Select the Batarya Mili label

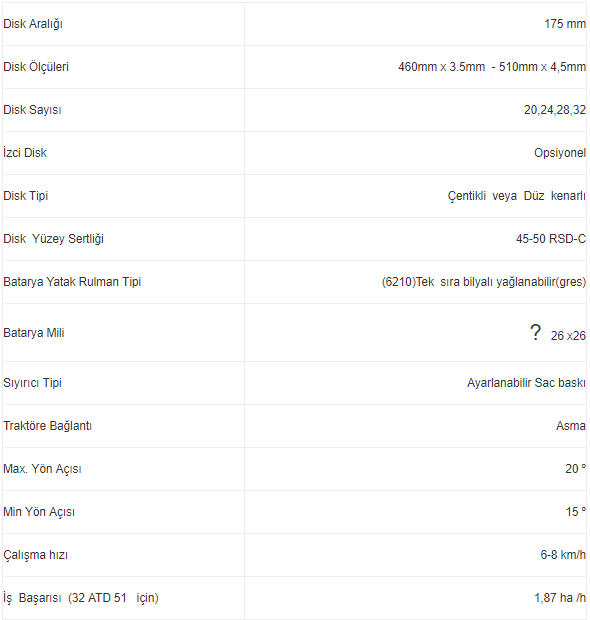pyautogui.click(x=34, y=333)
